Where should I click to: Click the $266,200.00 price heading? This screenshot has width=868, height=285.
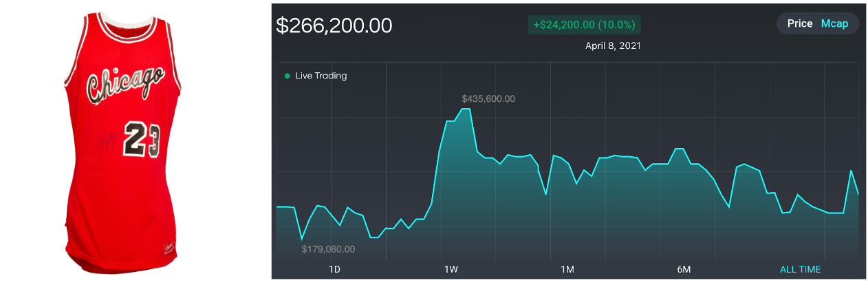(x=334, y=25)
